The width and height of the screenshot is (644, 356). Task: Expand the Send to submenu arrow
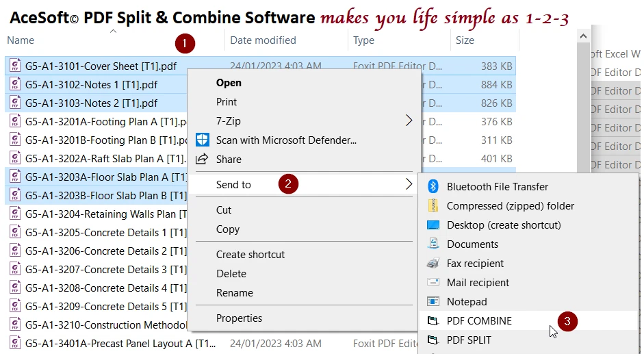(409, 184)
